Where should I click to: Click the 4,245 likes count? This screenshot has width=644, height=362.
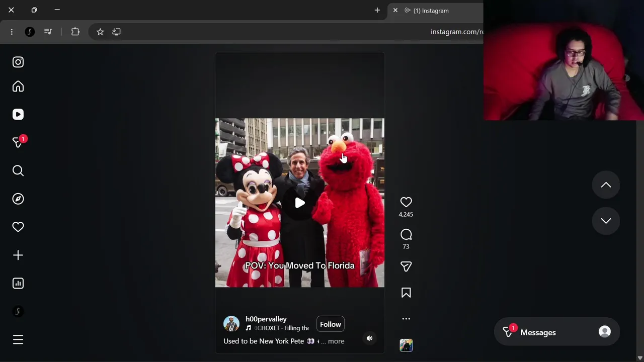tap(406, 215)
